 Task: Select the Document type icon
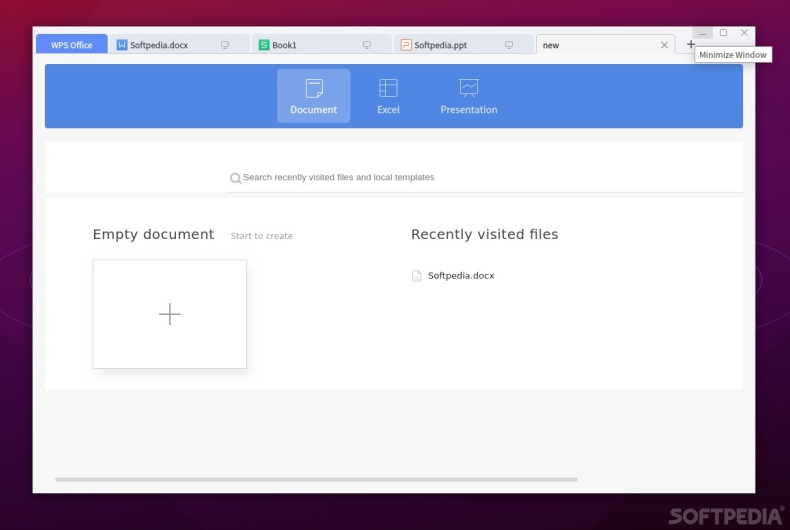(x=314, y=89)
